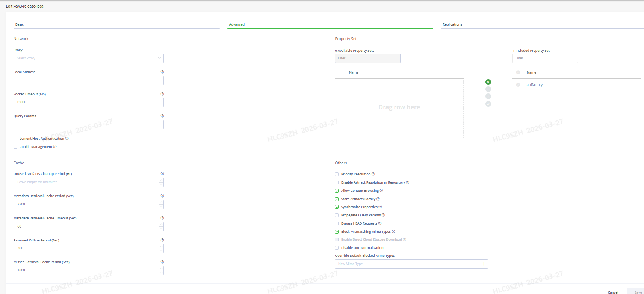Click the green move-all-left arrows icon
Image resolution: width=644 pixels, height=294 pixels.
488,82
